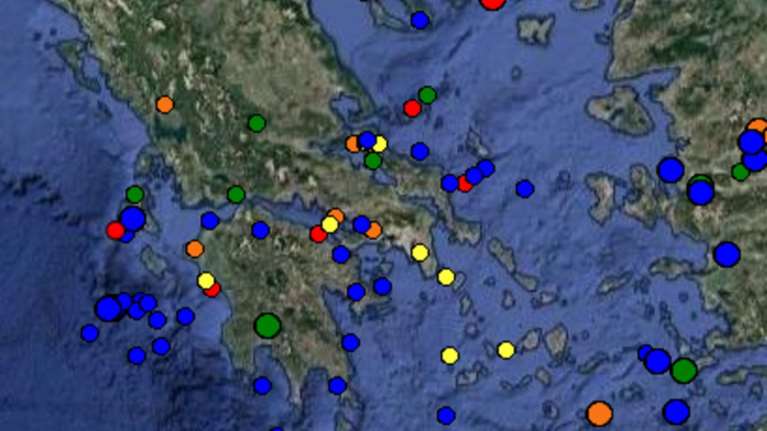This screenshot has width=767, height=431.
Task: Click the blue marker inside the Argolic Gulf area
Action: tap(356, 292)
